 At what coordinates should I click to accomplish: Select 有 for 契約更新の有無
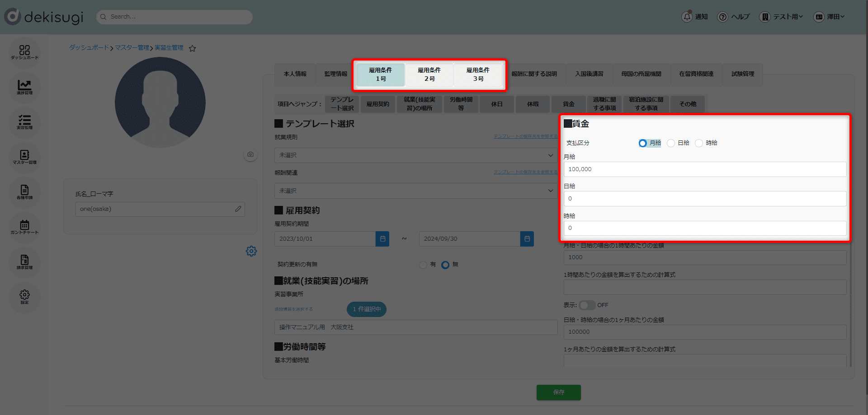click(423, 265)
